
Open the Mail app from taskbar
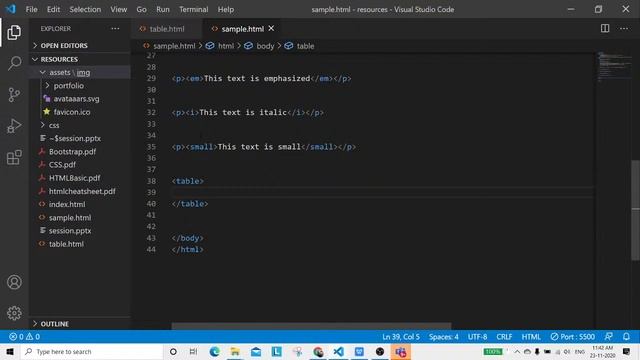pyautogui.click(x=256, y=351)
